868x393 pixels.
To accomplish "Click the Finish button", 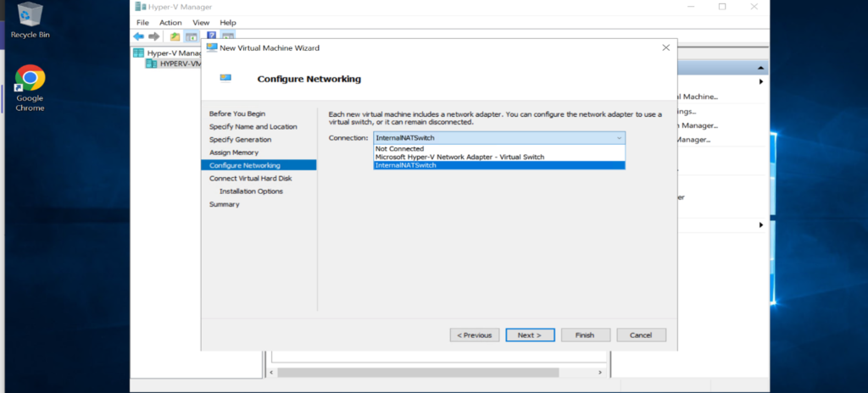I will pyautogui.click(x=586, y=335).
